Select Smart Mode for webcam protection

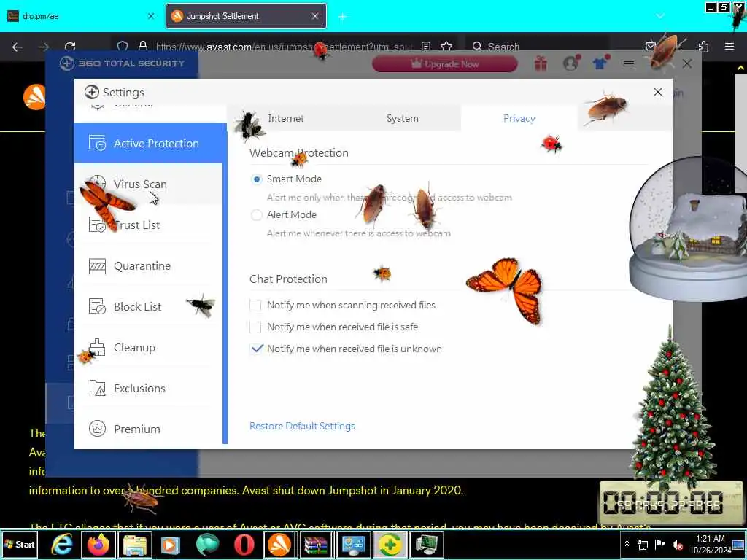[256, 179]
